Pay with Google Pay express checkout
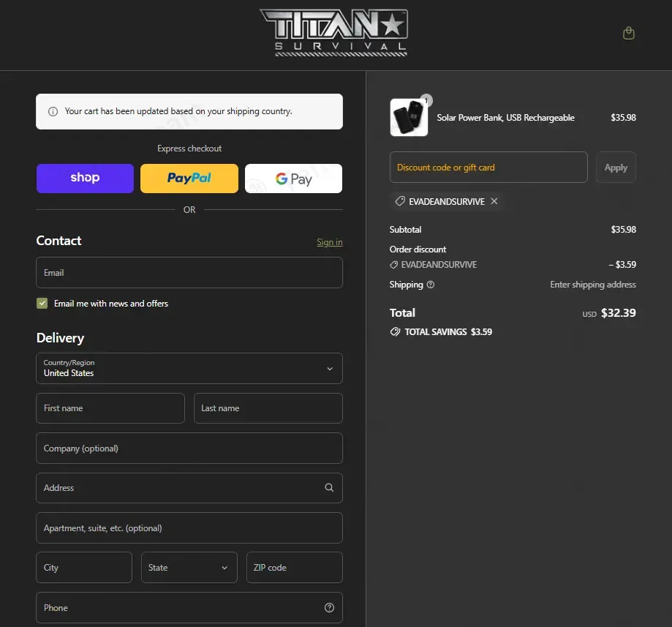The height and width of the screenshot is (627, 672). [293, 179]
